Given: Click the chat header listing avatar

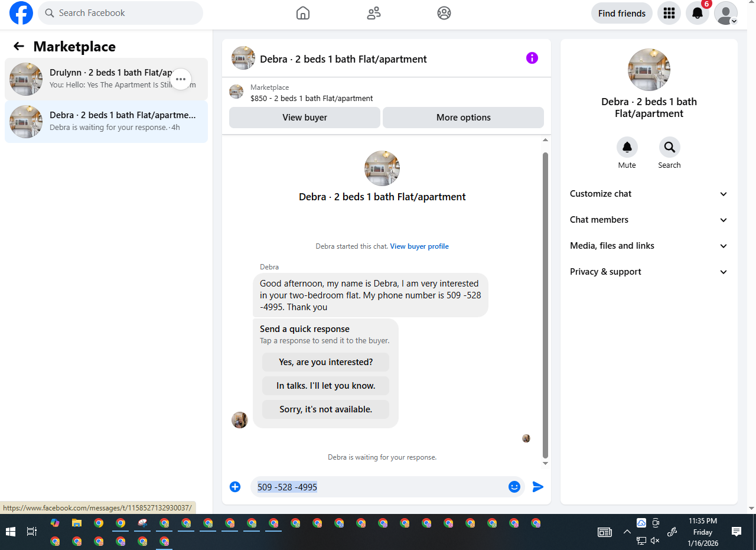Looking at the screenshot, I should click(x=243, y=58).
